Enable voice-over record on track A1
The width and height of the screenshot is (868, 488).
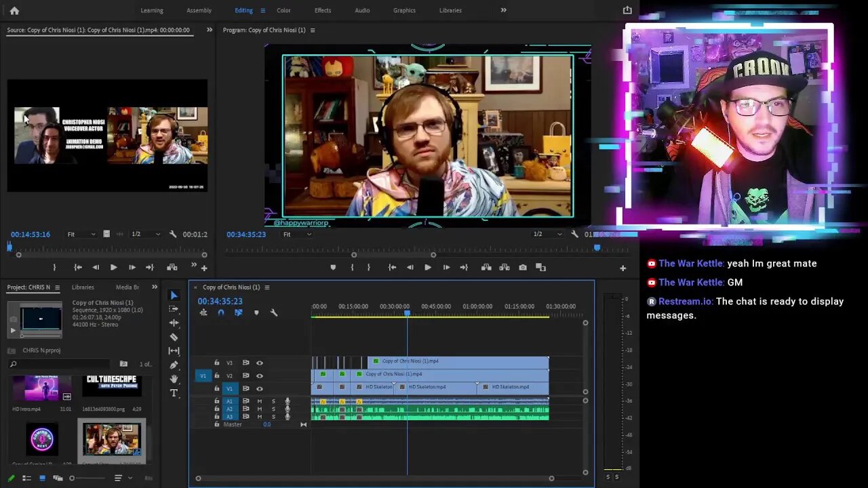point(288,401)
